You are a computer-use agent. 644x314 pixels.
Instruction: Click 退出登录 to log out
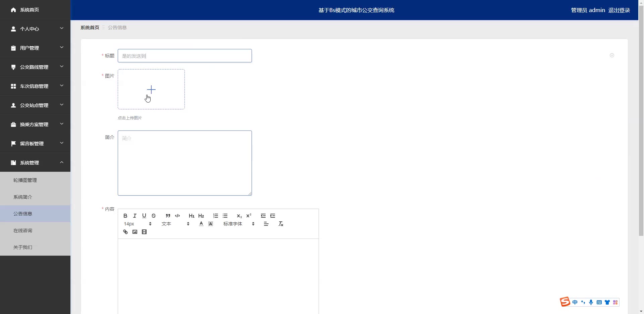[619, 10]
